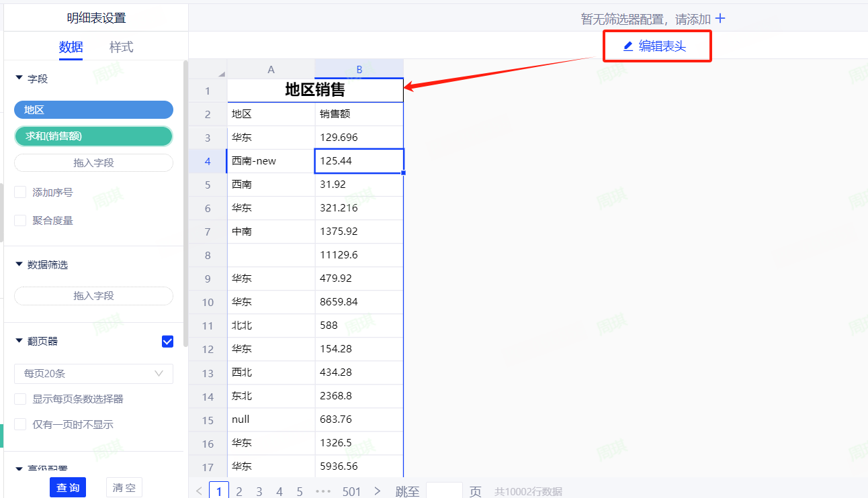The image size is (868, 498).
Task: Collapse the 数据筛选 section
Action: 19,264
